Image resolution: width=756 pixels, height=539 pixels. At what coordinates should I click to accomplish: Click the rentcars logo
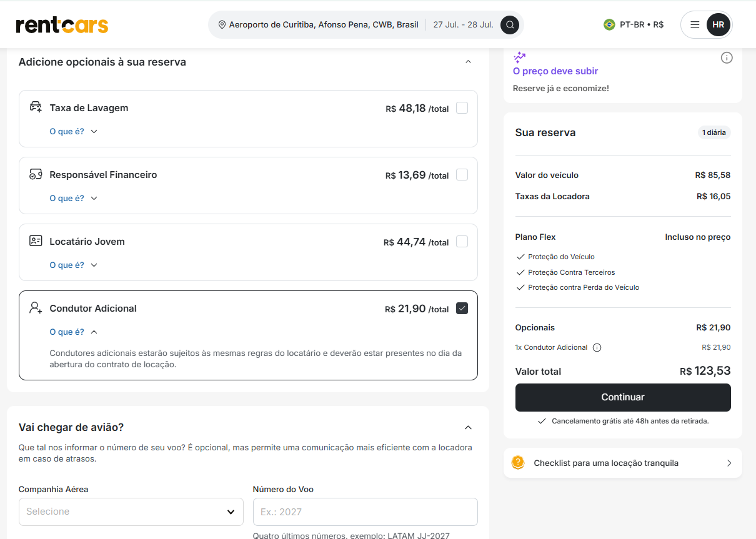(62, 25)
